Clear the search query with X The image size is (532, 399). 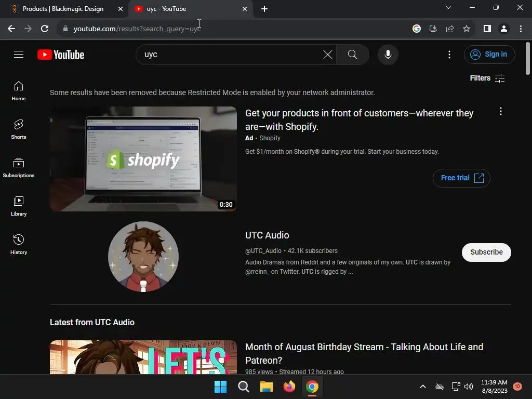point(327,54)
